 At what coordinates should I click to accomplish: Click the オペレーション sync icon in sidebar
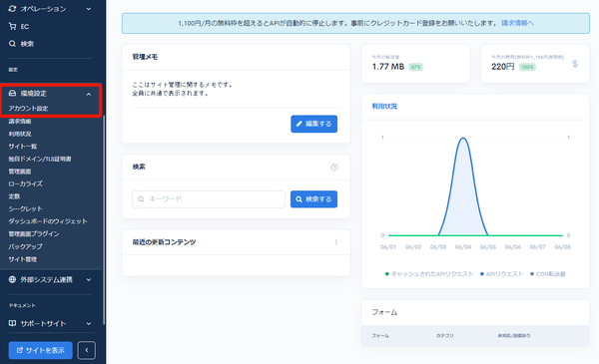pos(12,8)
